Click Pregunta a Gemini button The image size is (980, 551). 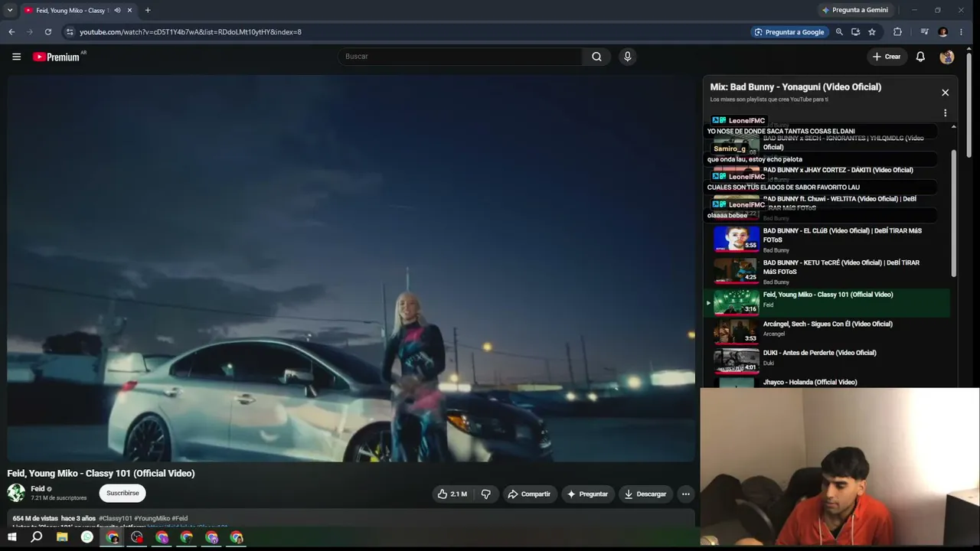click(854, 10)
